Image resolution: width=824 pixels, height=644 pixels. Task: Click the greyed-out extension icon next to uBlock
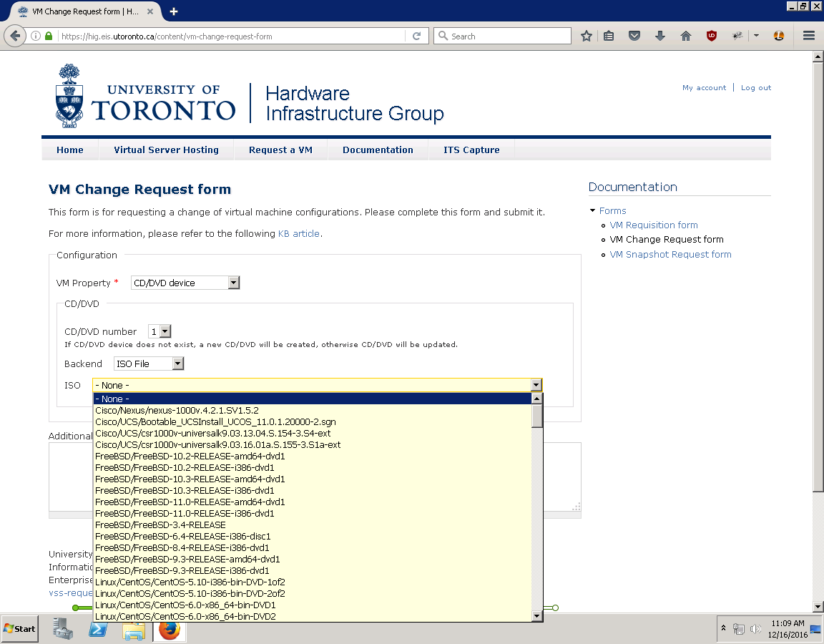click(737, 36)
